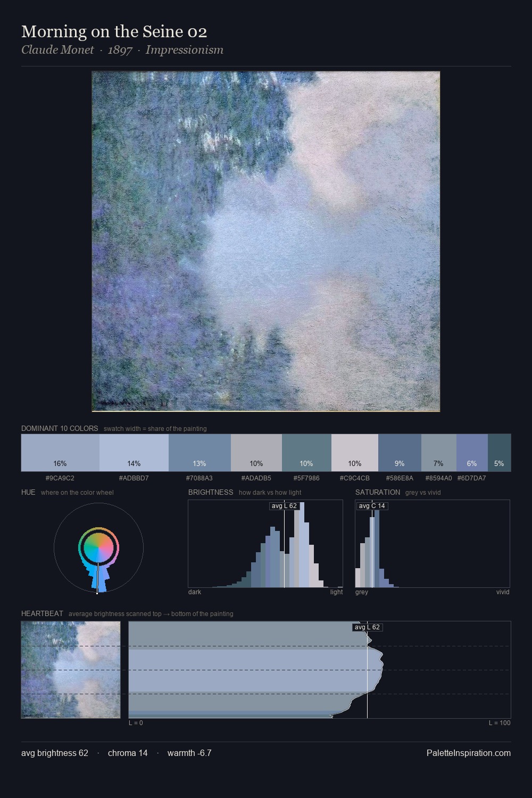The width and height of the screenshot is (532, 798).
Task: Choose the #7088A3 swatch at 13%
Action: coord(199,453)
